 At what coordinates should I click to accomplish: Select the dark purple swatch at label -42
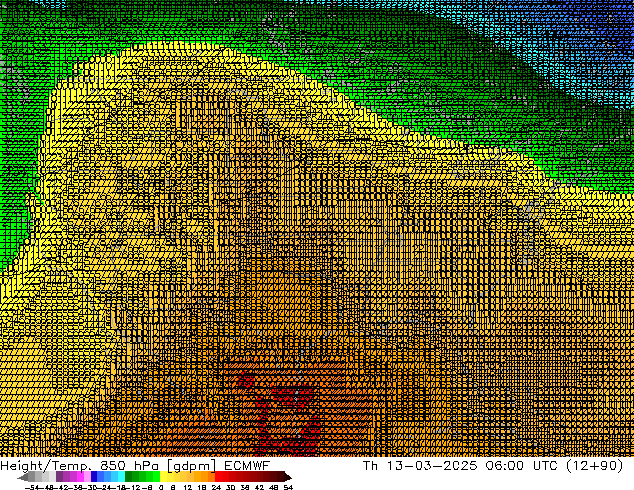(x=59, y=476)
